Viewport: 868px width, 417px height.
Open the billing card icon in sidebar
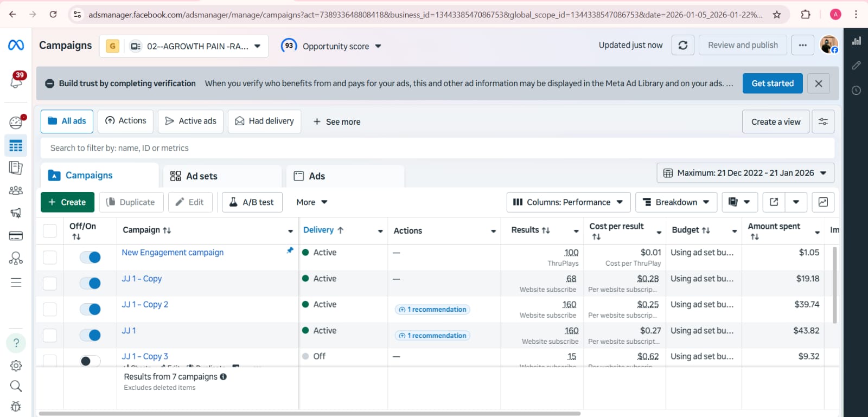[x=16, y=236]
